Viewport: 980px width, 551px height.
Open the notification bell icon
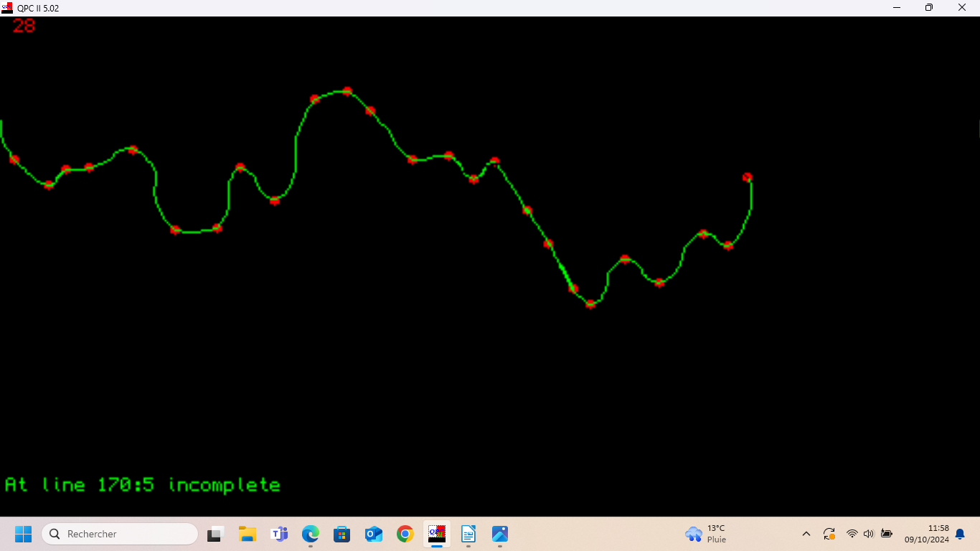pyautogui.click(x=960, y=534)
